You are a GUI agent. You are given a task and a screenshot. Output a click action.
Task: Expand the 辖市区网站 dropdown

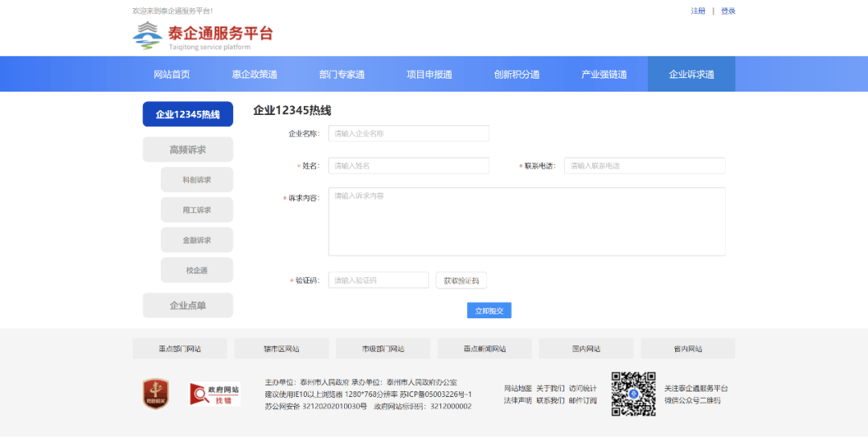pyautogui.click(x=281, y=349)
